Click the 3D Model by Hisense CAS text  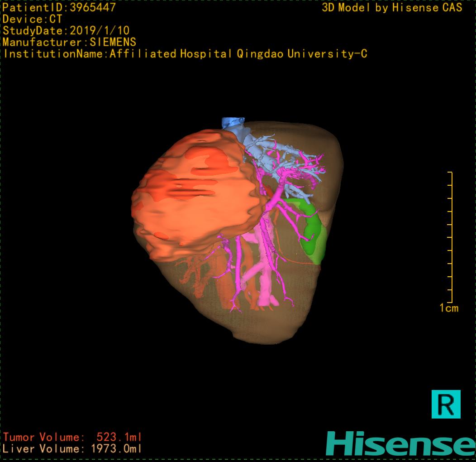point(392,8)
